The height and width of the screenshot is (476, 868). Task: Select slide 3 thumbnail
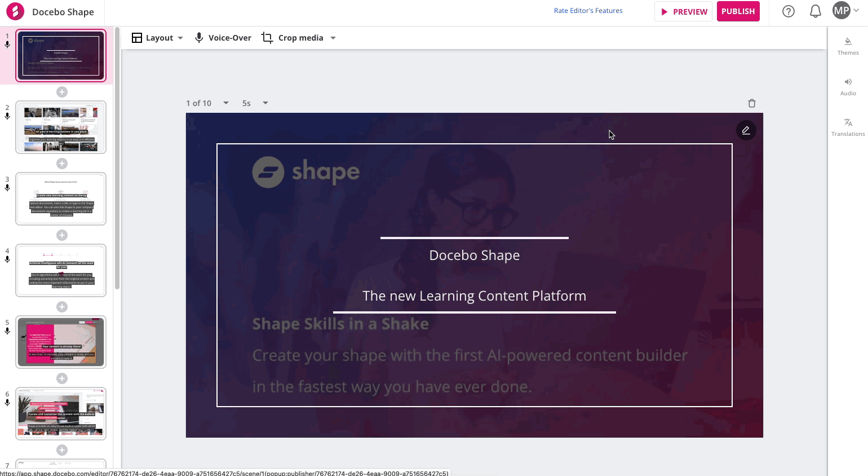[61, 199]
